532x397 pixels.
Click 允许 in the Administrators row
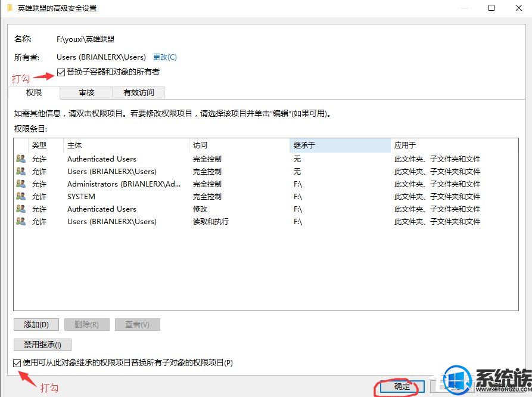(39, 184)
